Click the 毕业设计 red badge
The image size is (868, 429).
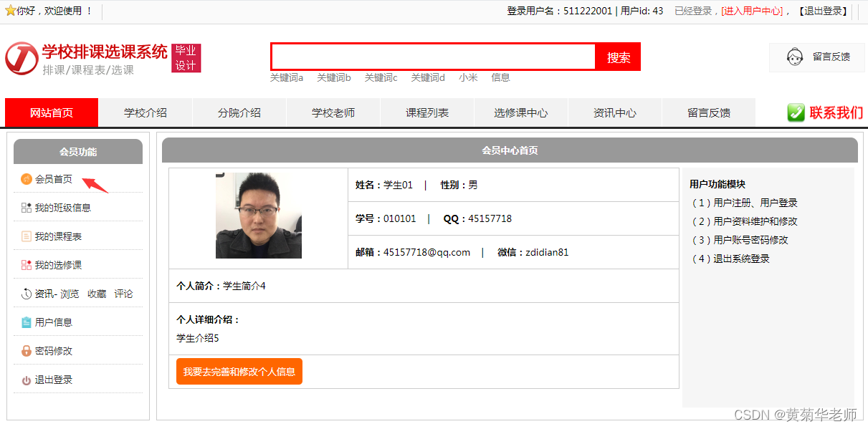pyautogui.click(x=186, y=58)
